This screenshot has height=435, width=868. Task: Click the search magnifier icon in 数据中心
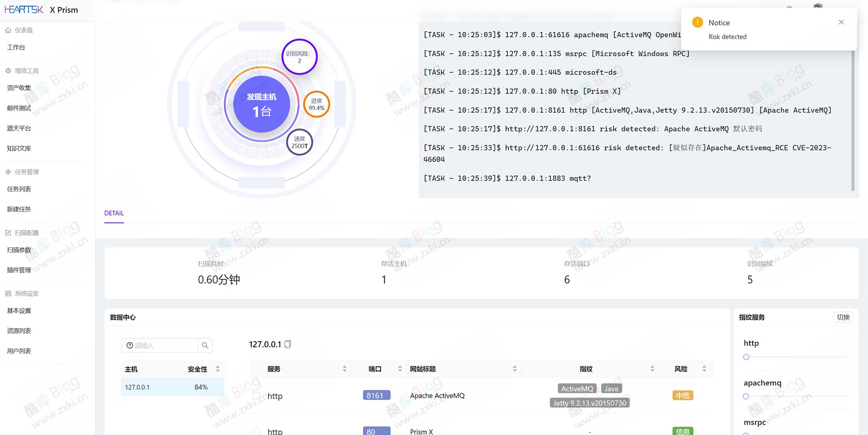205,346
